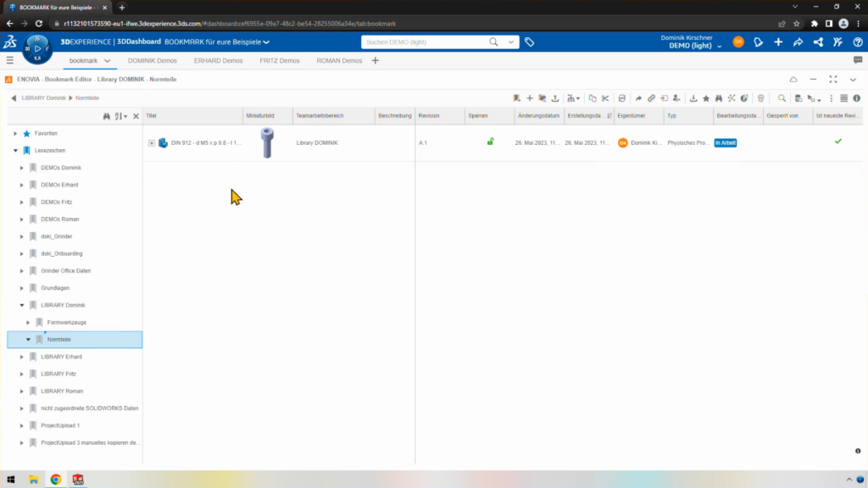
Task: Click the Copy icon in the content toolbar
Action: (594, 98)
